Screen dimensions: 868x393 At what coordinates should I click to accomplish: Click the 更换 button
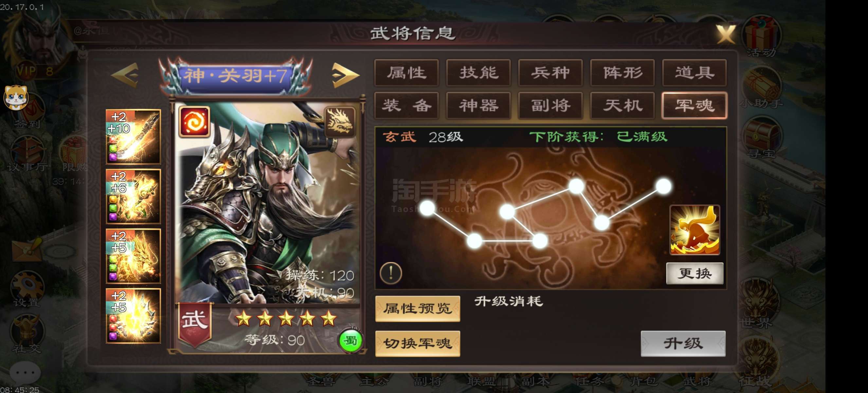695,273
